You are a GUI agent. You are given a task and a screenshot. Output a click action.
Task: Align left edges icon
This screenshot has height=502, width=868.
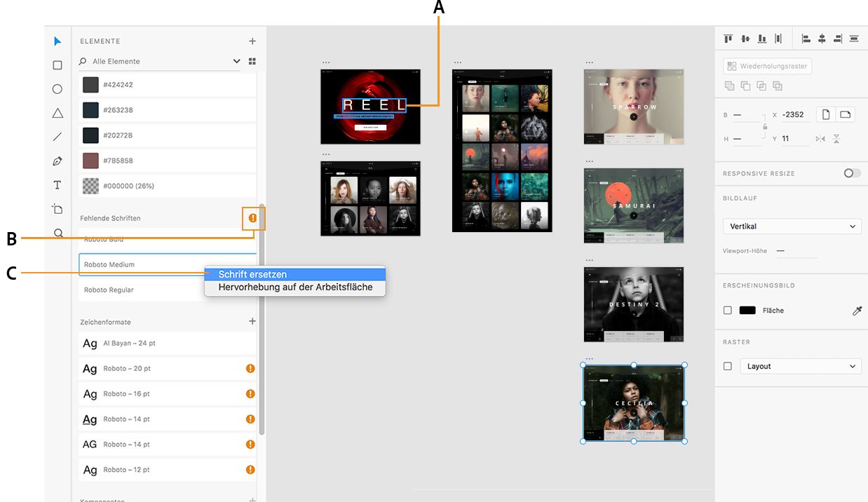(x=806, y=39)
